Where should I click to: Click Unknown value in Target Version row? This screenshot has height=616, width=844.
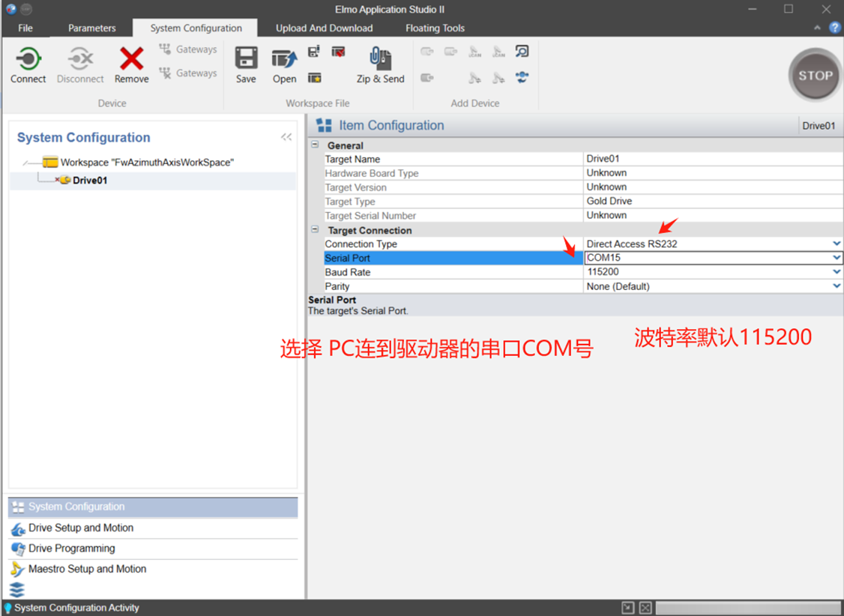click(x=606, y=187)
